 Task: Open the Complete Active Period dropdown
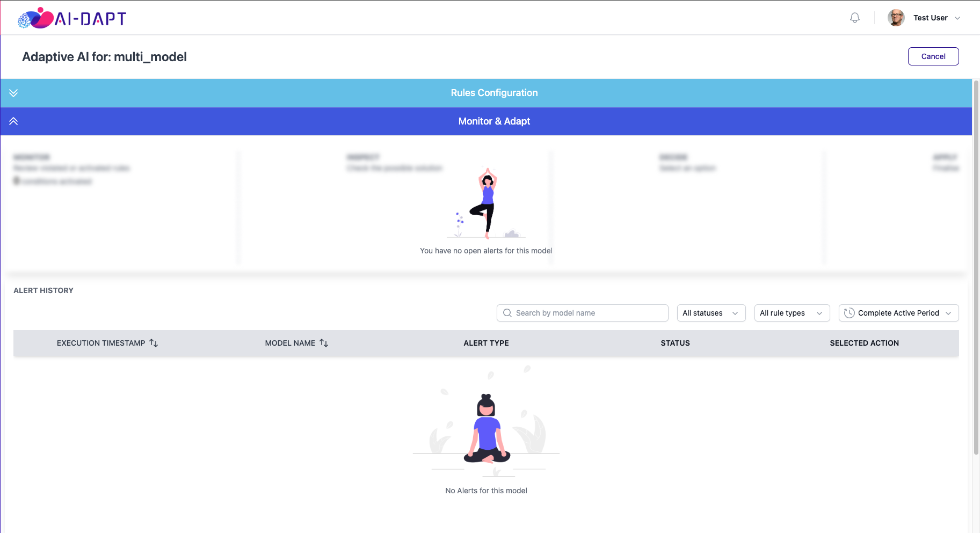click(898, 313)
